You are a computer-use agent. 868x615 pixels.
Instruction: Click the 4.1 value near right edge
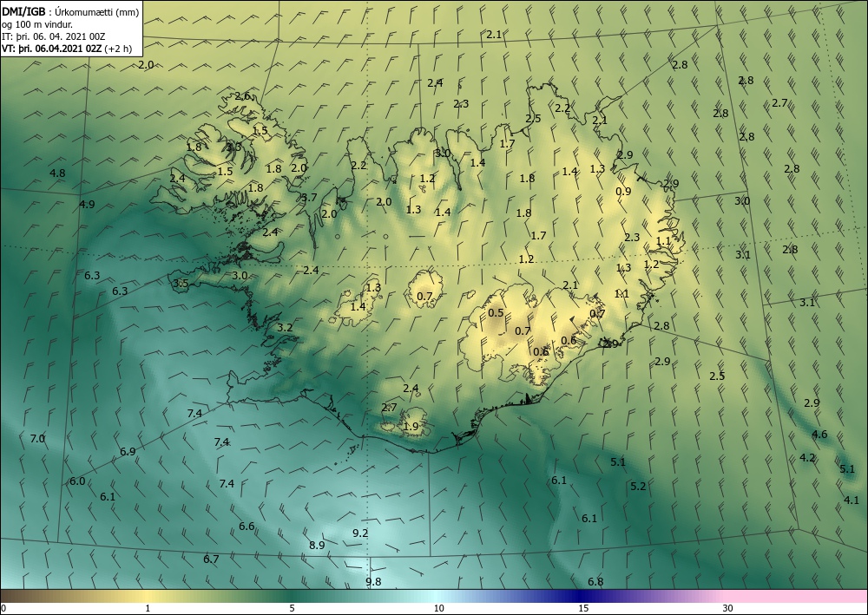click(852, 501)
